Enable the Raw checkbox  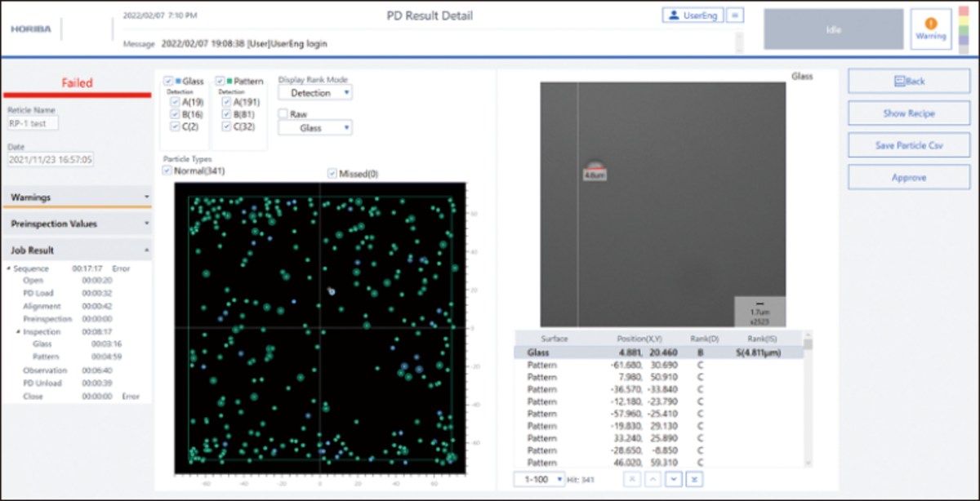[x=283, y=114]
